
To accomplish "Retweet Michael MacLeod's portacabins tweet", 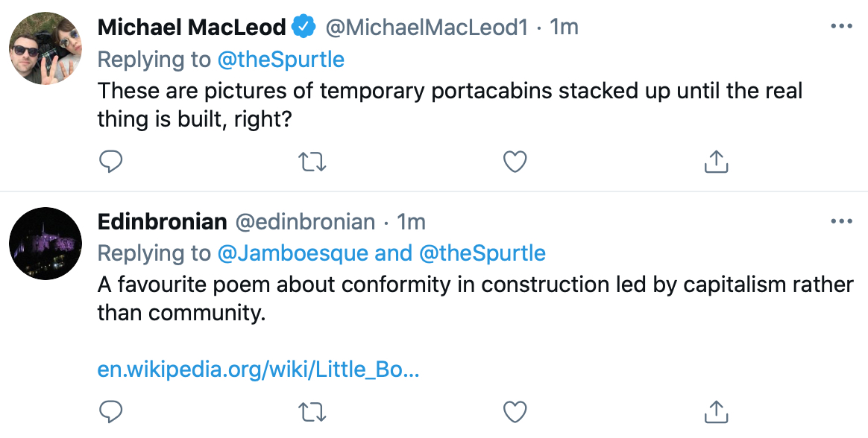I will [x=312, y=162].
